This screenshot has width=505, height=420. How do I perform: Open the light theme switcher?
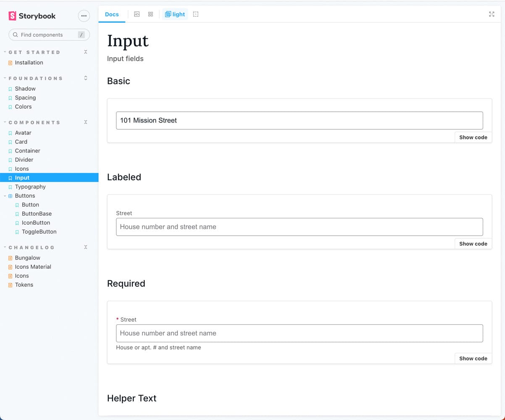(175, 14)
